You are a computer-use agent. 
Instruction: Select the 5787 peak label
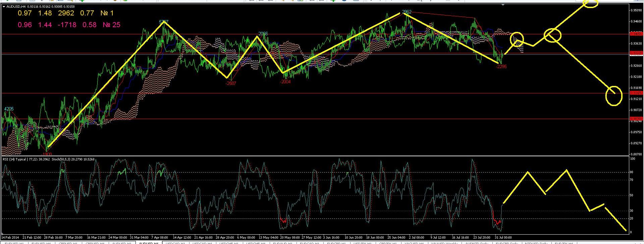[x=164, y=22]
